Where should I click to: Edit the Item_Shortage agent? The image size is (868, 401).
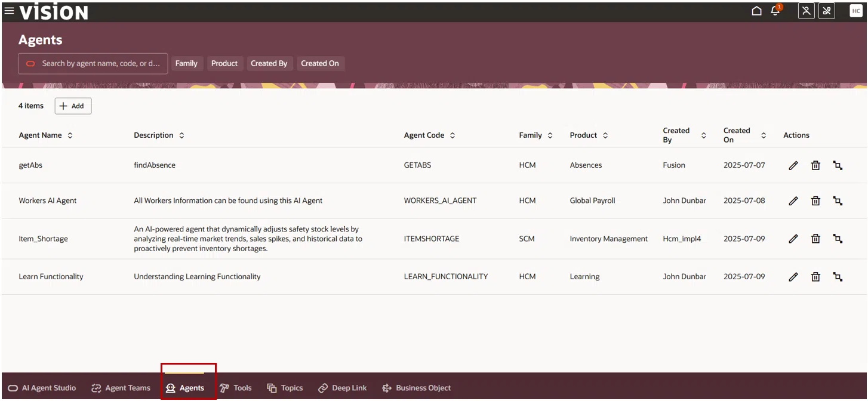(x=793, y=239)
